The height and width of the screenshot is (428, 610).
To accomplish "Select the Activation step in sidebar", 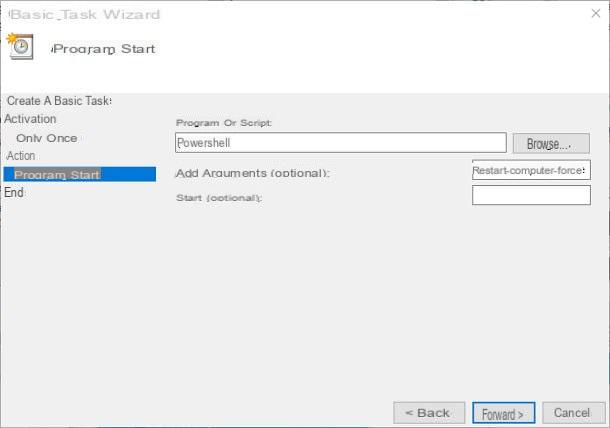I will pyautogui.click(x=30, y=119).
